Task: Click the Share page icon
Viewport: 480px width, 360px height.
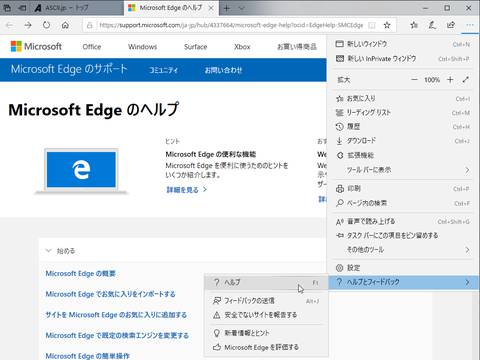Action: point(451,25)
